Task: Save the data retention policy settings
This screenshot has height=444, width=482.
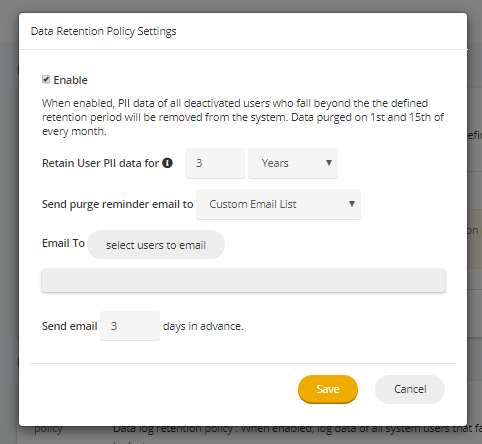Action: (328, 389)
